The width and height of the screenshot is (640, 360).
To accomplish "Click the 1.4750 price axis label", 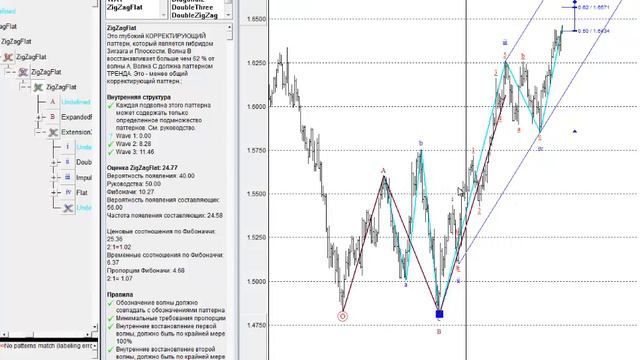I will 257,325.
